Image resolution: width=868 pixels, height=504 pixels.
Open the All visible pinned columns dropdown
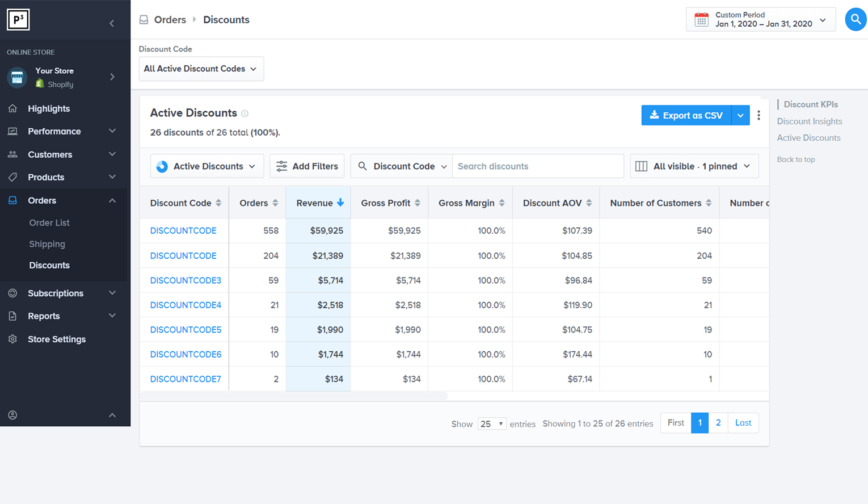[694, 166]
